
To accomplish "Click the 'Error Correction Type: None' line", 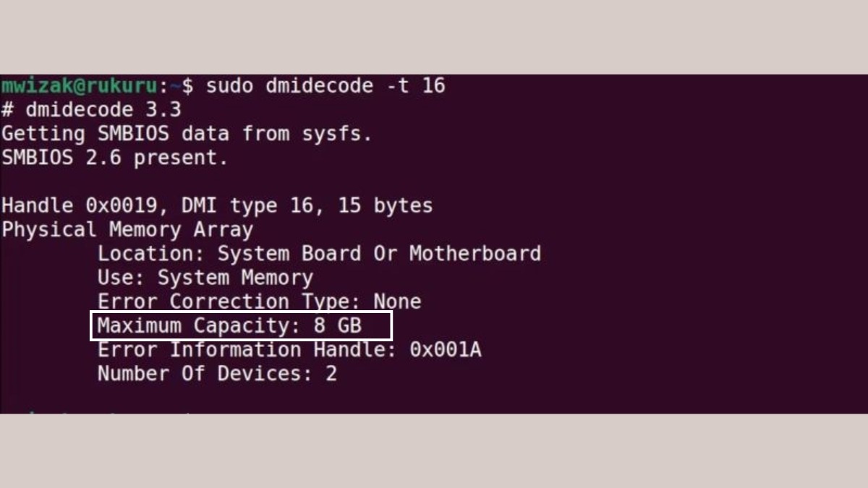I will coord(259,301).
